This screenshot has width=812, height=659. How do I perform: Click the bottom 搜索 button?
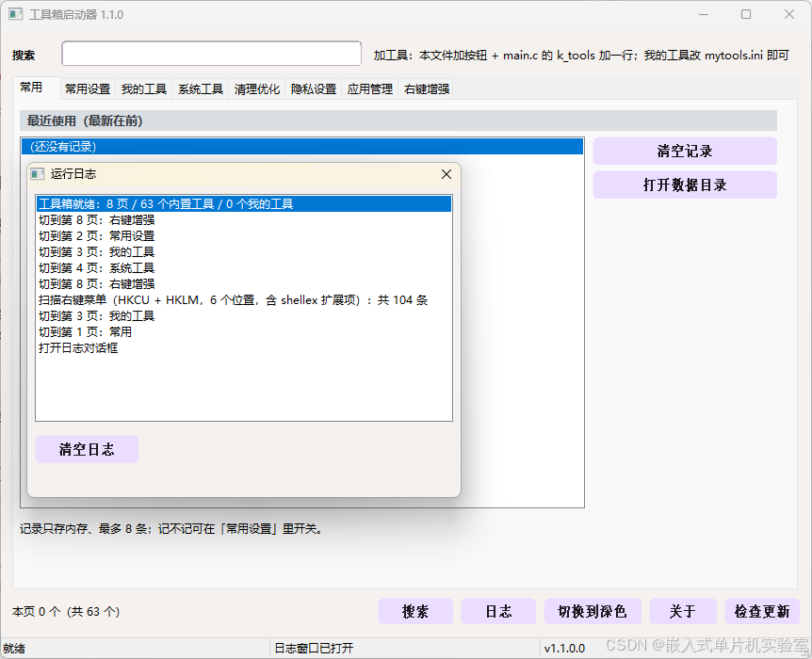click(415, 611)
